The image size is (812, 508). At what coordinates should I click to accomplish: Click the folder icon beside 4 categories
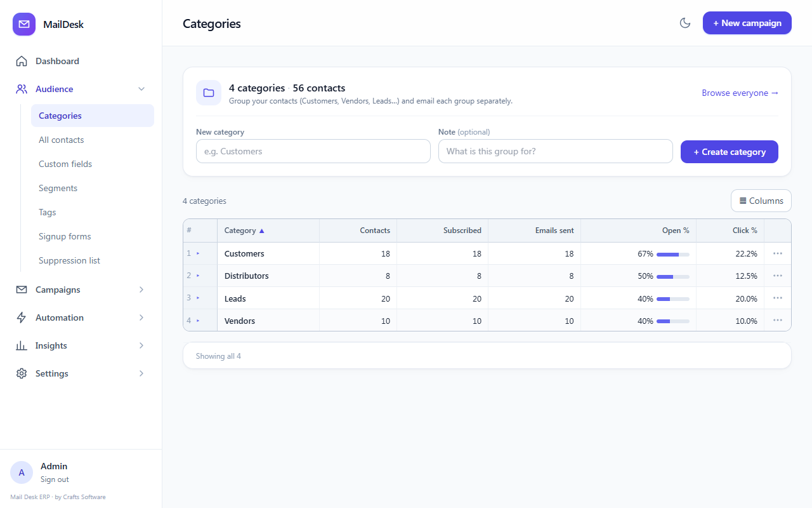[x=209, y=93]
